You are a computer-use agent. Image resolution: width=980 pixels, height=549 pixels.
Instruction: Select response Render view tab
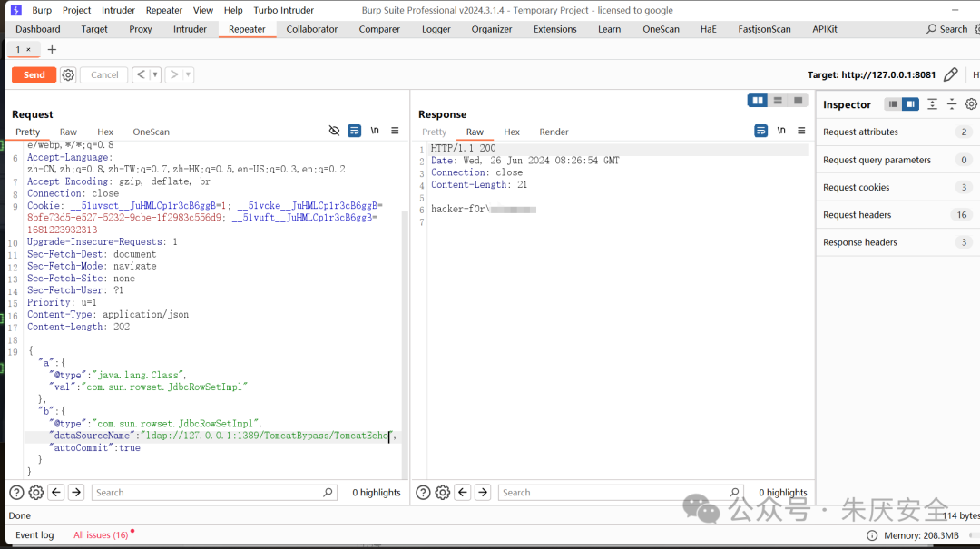click(554, 132)
